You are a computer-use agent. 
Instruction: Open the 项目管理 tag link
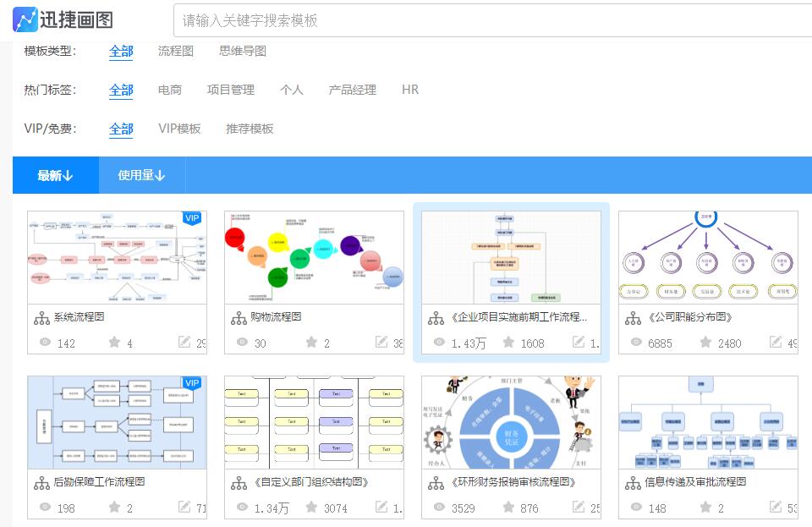(231, 90)
